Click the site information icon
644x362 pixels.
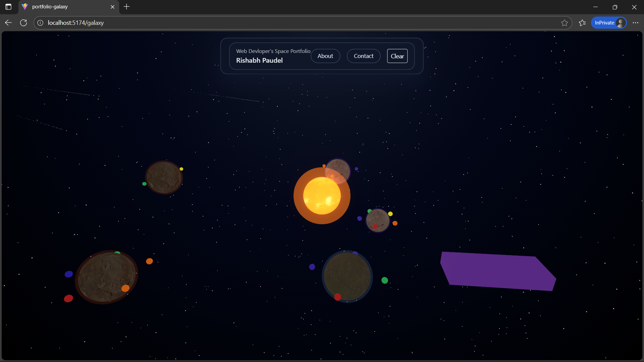(40, 23)
